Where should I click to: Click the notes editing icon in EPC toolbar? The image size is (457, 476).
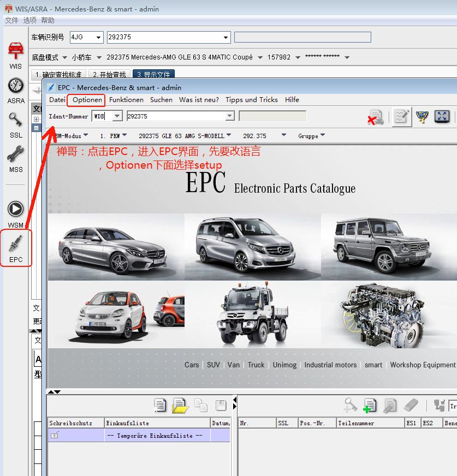[x=401, y=116]
